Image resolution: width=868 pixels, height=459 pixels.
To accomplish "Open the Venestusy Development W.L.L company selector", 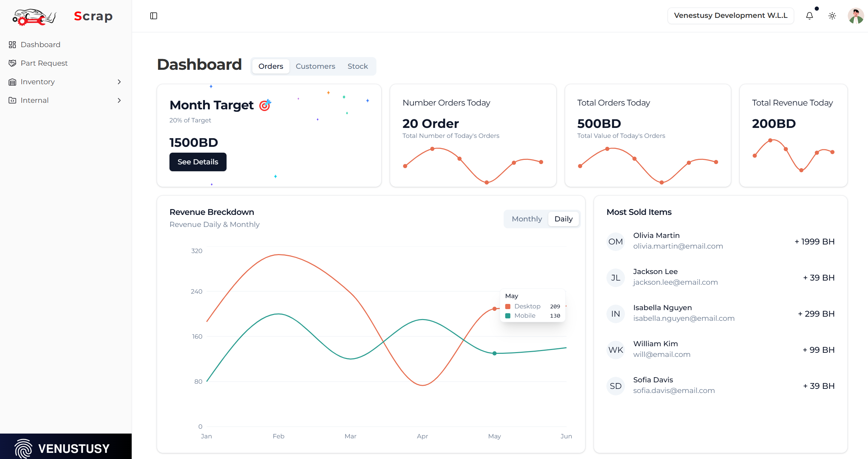I will point(730,16).
